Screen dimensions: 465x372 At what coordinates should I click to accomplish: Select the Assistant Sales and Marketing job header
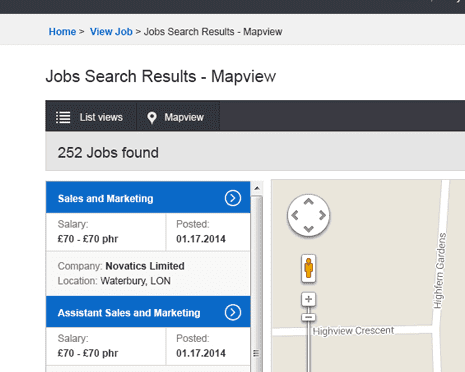tap(148, 312)
